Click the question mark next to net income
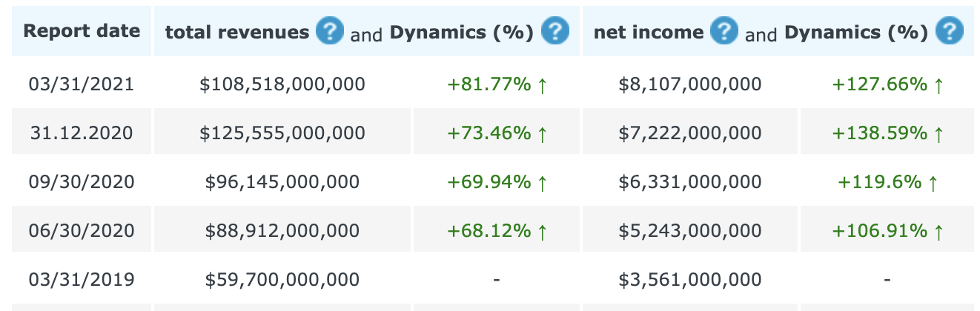This screenshot has height=311, width=980. (724, 32)
